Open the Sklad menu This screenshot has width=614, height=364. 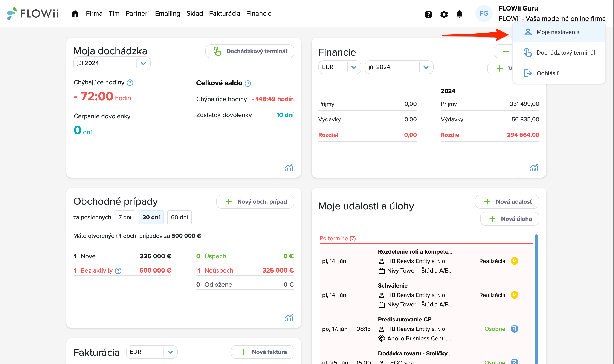pyautogui.click(x=194, y=14)
